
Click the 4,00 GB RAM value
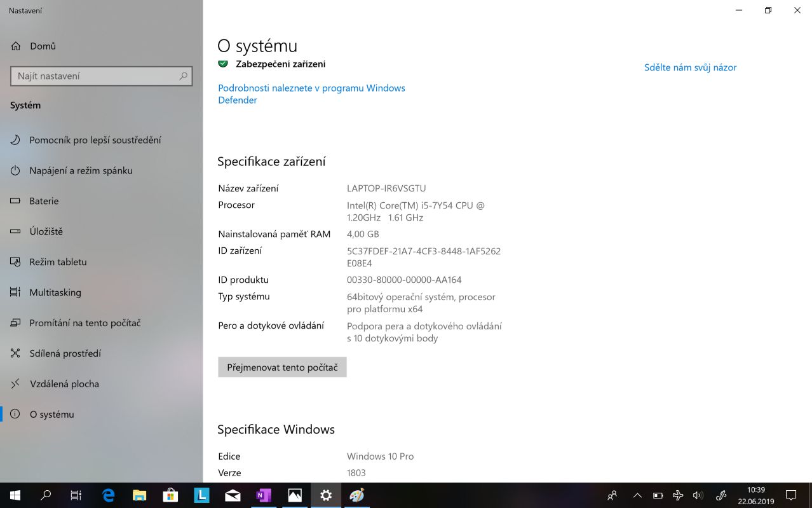point(363,234)
